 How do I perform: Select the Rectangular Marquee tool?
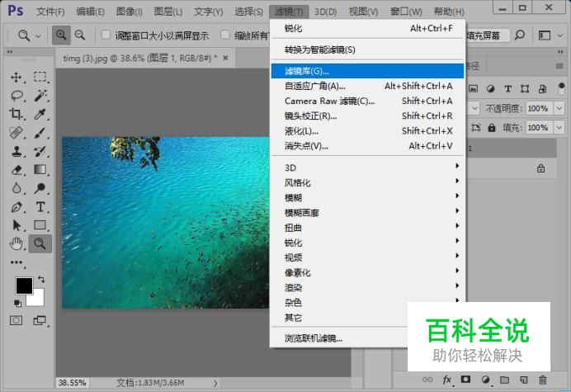tap(40, 78)
